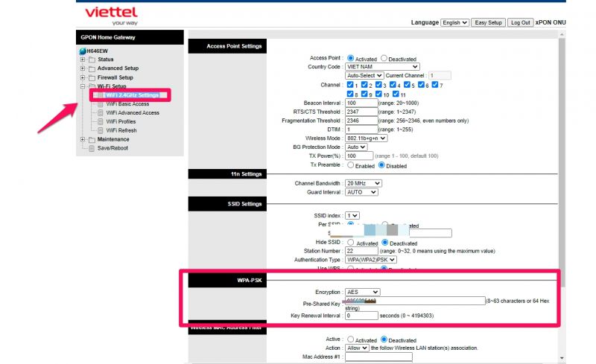The height and width of the screenshot is (364, 596).
Task: Toggle channel 9 checkbox
Action: point(364,94)
